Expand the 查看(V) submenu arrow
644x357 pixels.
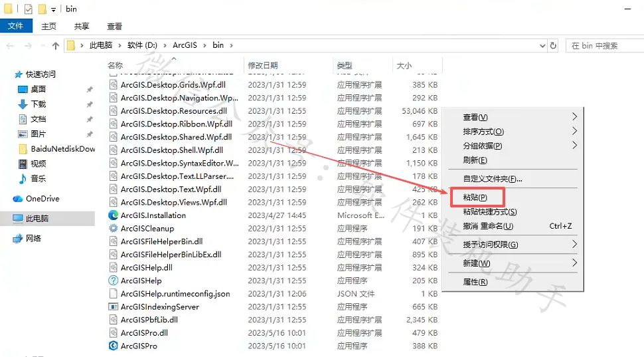pos(574,117)
